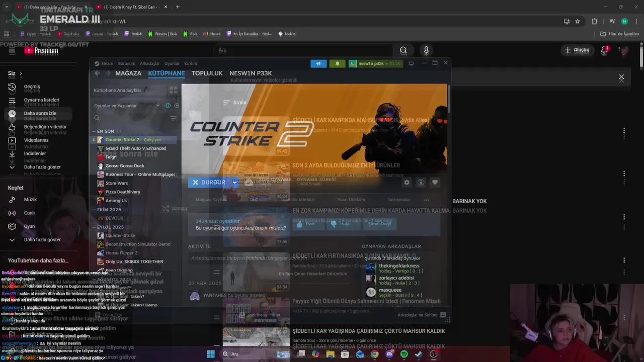Screen dimensions: 644x362
Task: Open Puan Dükkânı link
Action: 351,200
